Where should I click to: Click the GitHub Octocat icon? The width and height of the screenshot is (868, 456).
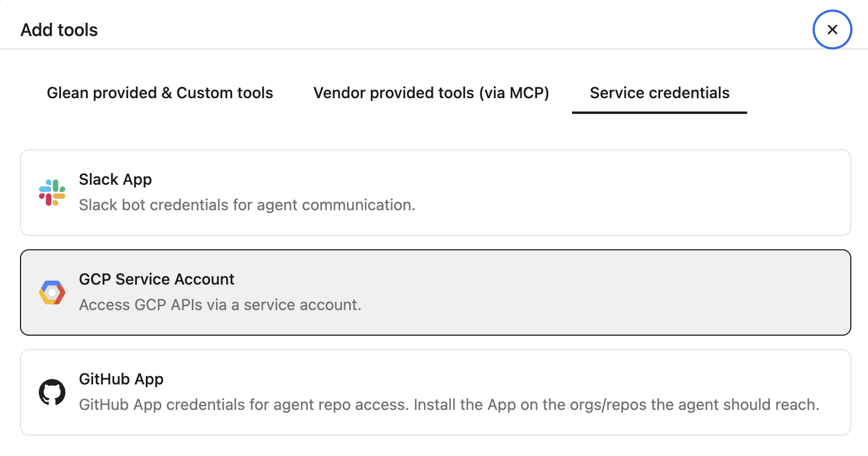pos(52,392)
